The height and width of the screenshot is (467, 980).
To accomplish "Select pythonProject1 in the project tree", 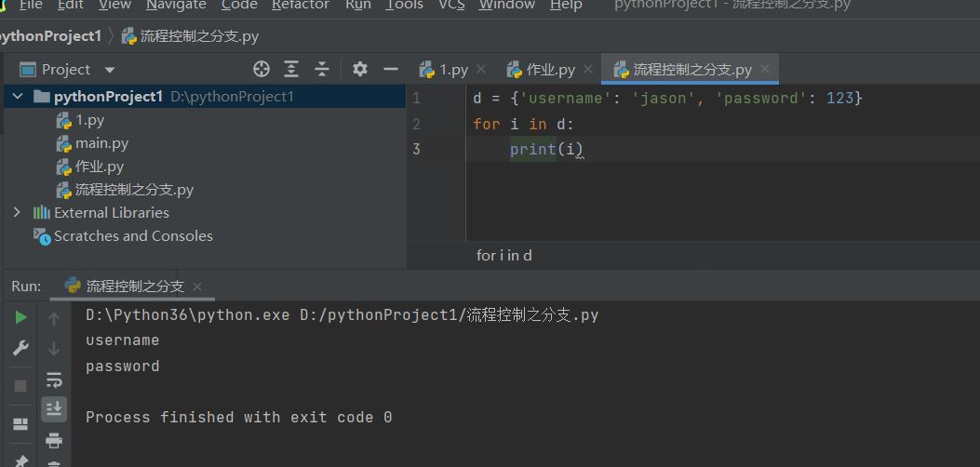I will (108, 97).
